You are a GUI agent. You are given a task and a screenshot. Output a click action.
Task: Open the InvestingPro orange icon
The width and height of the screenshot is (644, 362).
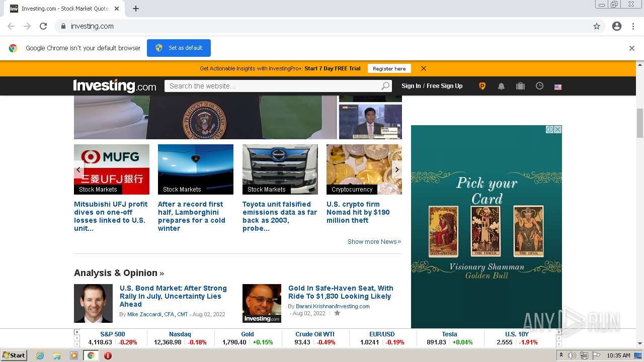(482, 86)
